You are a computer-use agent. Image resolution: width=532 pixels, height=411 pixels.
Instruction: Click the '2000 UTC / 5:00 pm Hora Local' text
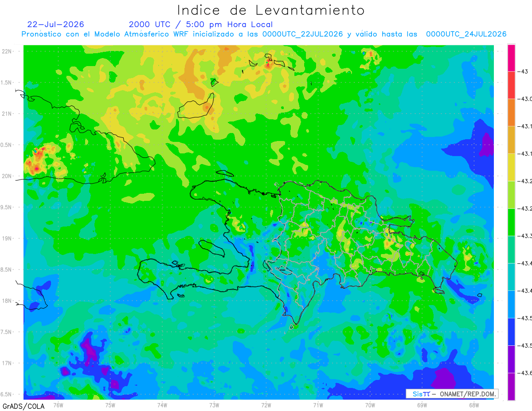tap(201, 24)
